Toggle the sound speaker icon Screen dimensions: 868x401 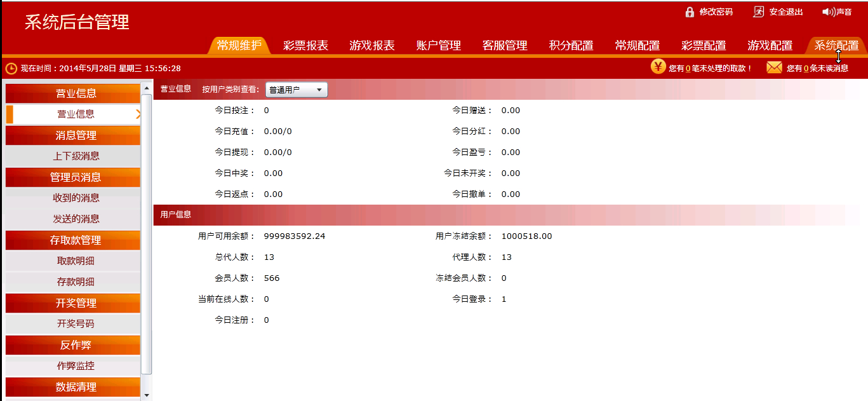[828, 12]
